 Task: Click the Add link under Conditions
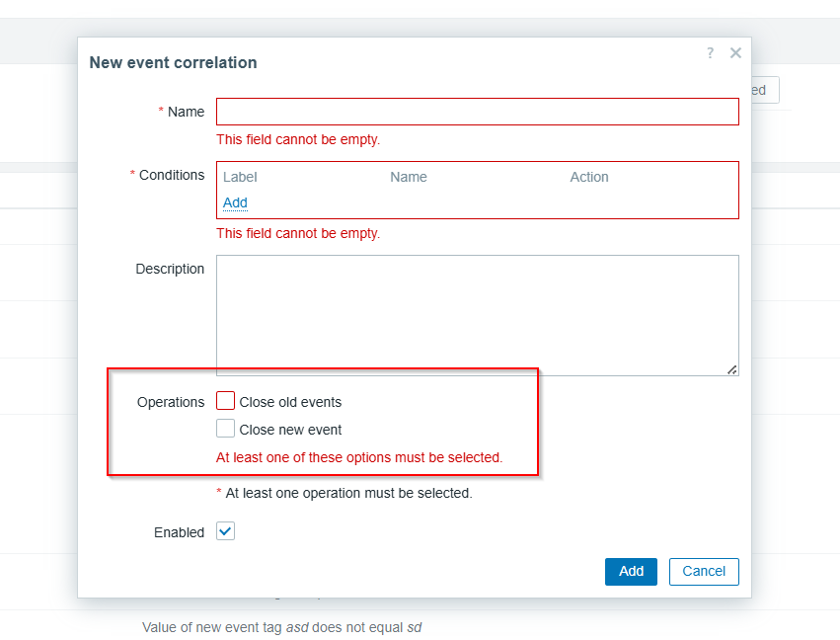tap(235, 202)
